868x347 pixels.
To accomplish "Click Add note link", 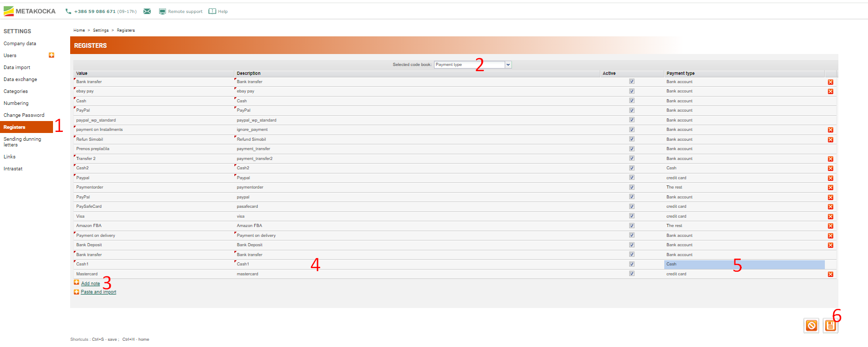I will tap(90, 284).
